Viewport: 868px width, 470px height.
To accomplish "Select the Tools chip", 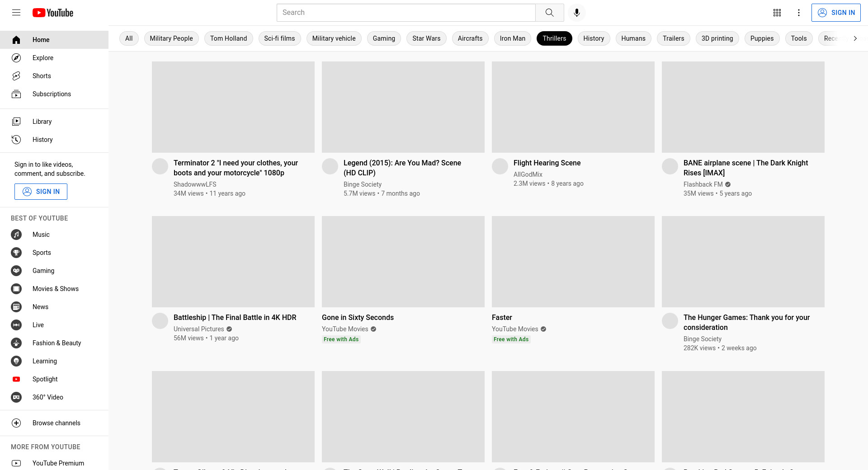I will click(799, 38).
